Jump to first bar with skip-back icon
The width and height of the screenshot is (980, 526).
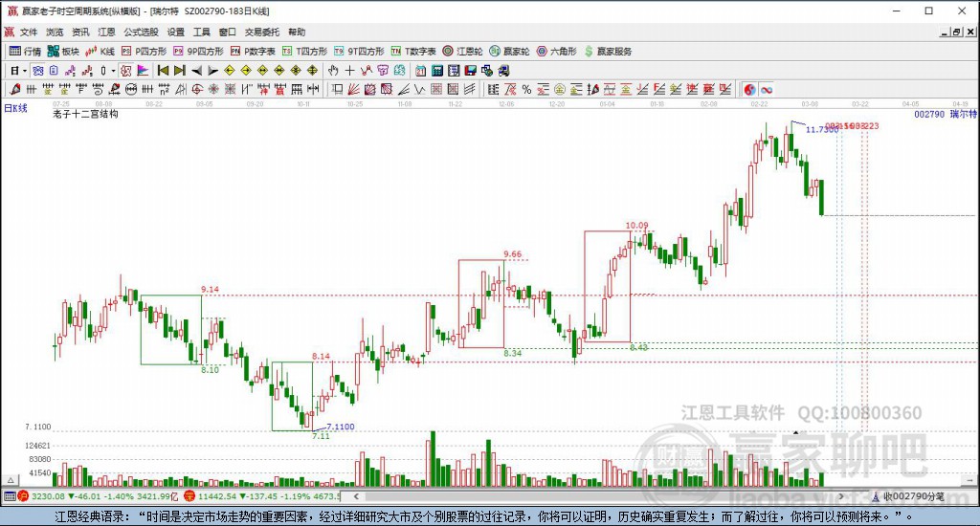[x=163, y=71]
